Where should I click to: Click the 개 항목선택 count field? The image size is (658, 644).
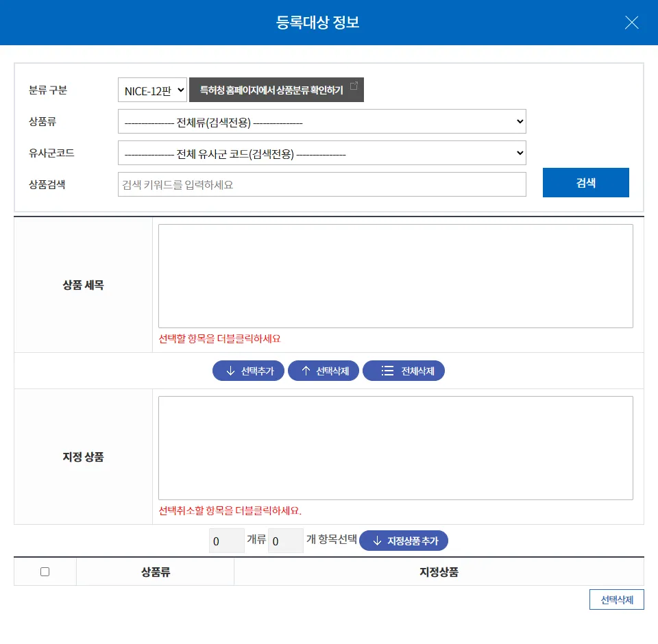coord(285,541)
